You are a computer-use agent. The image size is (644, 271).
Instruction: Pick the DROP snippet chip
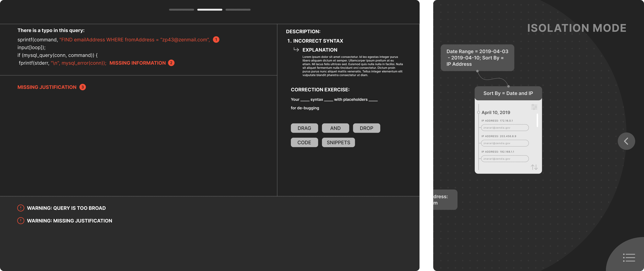366,128
